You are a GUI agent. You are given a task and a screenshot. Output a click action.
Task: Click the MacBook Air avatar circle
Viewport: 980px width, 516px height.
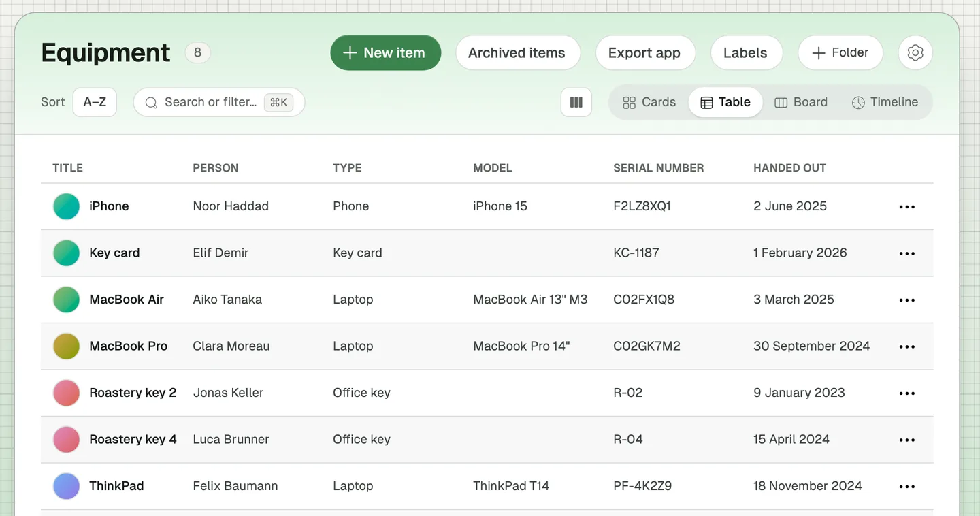67,300
